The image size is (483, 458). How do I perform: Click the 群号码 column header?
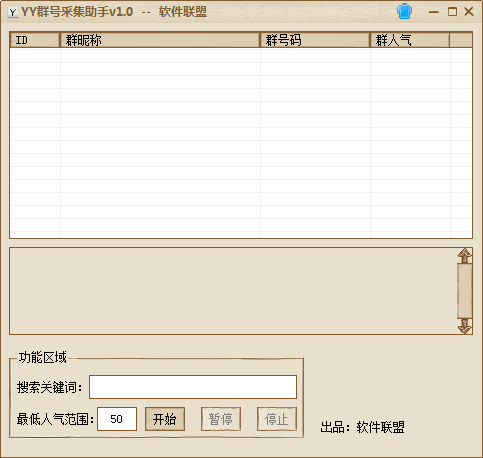[x=315, y=40]
